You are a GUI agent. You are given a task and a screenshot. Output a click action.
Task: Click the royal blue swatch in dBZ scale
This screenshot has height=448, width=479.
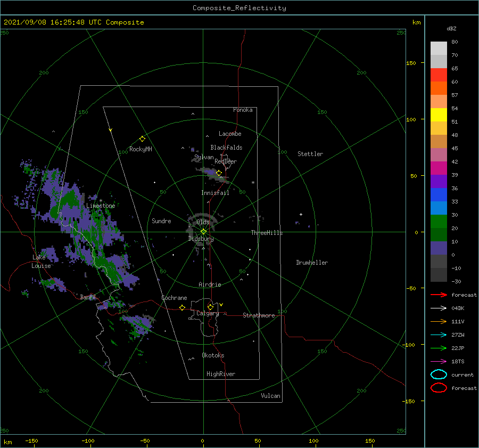tap(439, 194)
